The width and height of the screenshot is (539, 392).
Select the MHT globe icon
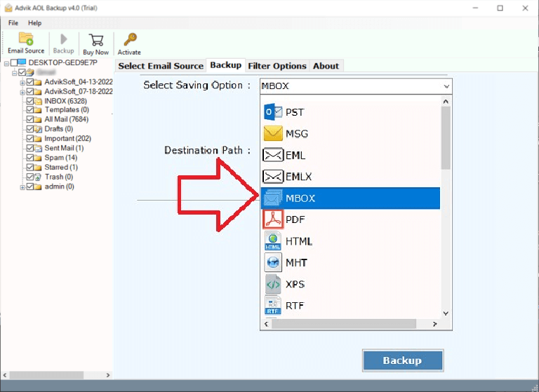coord(273,262)
